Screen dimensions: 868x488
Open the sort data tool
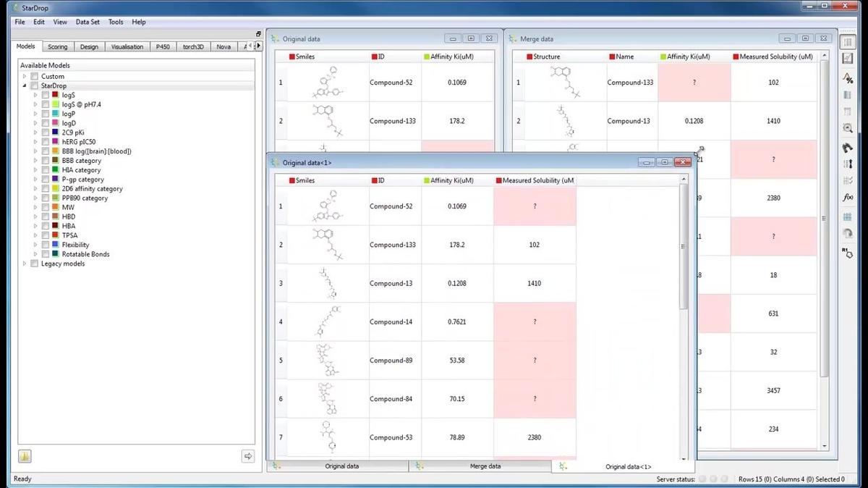(848, 163)
